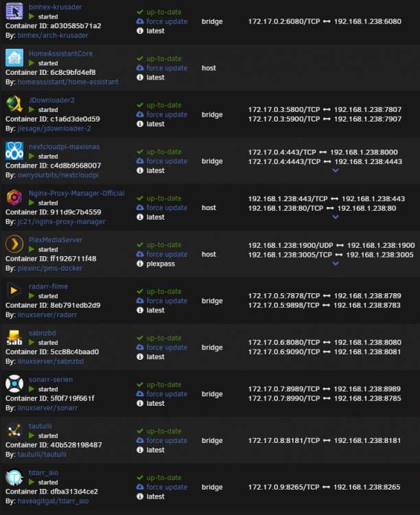420x515 pixels.
Task: Click the started play icon for binhex-krusader
Action: click(x=32, y=16)
